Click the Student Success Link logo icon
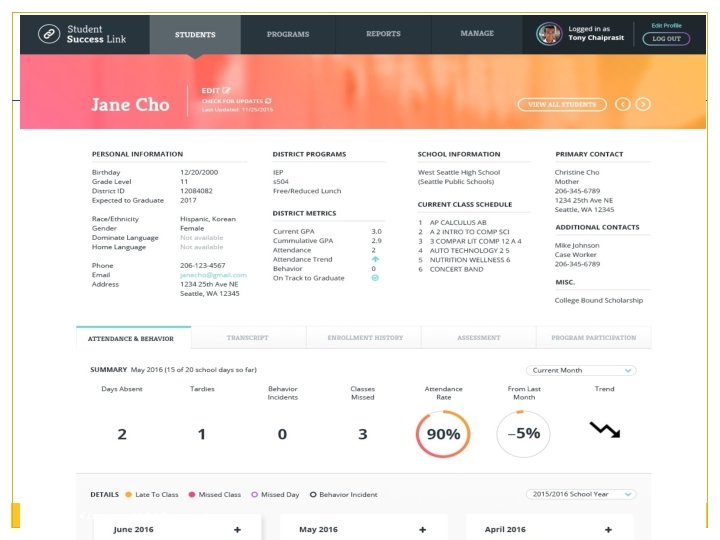The width and height of the screenshot is (720, 540). [x=49, y=34]
